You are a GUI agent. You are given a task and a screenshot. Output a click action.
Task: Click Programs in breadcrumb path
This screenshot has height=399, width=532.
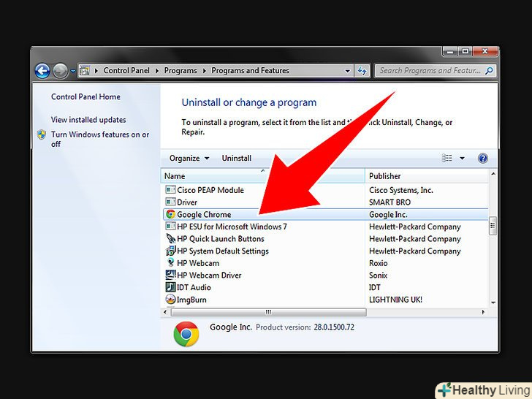180,71
